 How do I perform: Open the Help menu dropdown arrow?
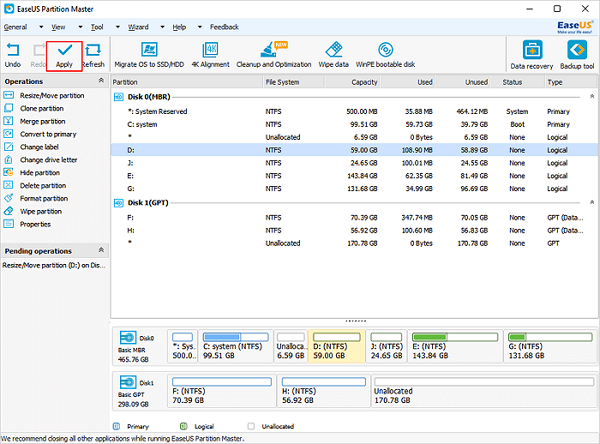click(x=200, y=27)
